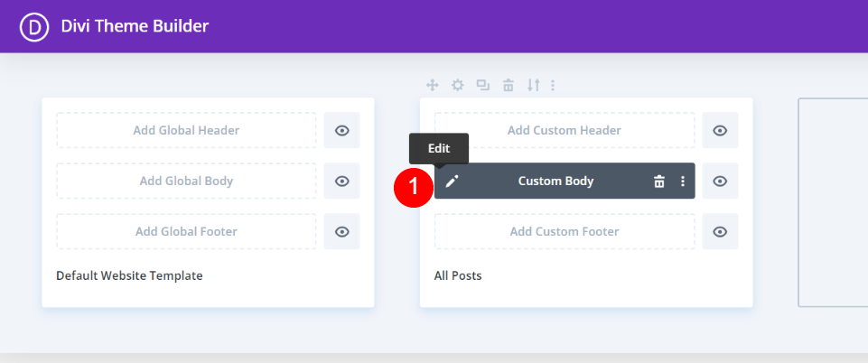Viewport: 868px width, 363px height.
Task: Delete Custom Body with trash icon
Action: point(659,181)
